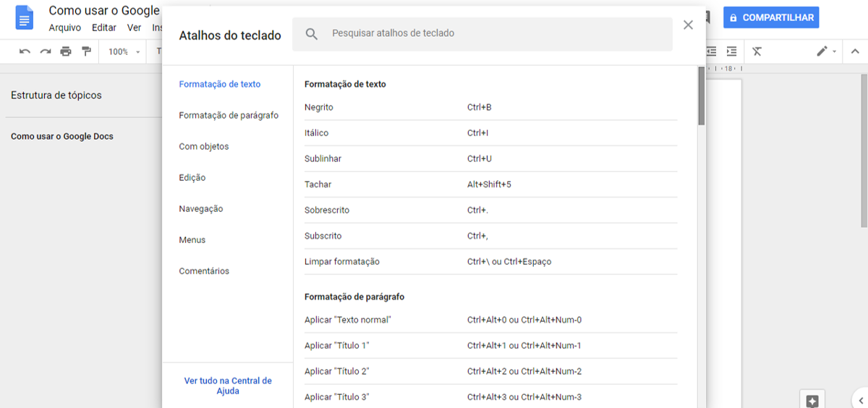Select Com objetos category
Image resolution: width=868 pixels, height=408 pixels.
coord(204,146)
